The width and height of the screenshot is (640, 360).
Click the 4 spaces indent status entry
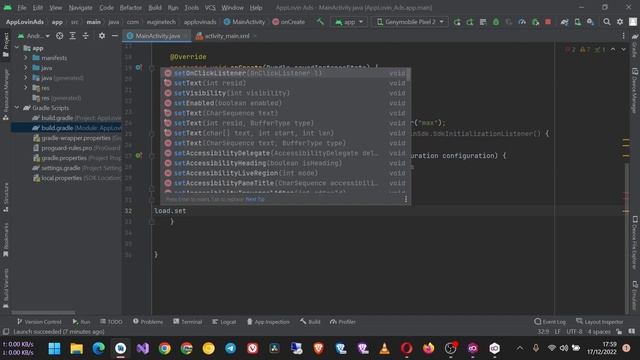click(599, 331)
